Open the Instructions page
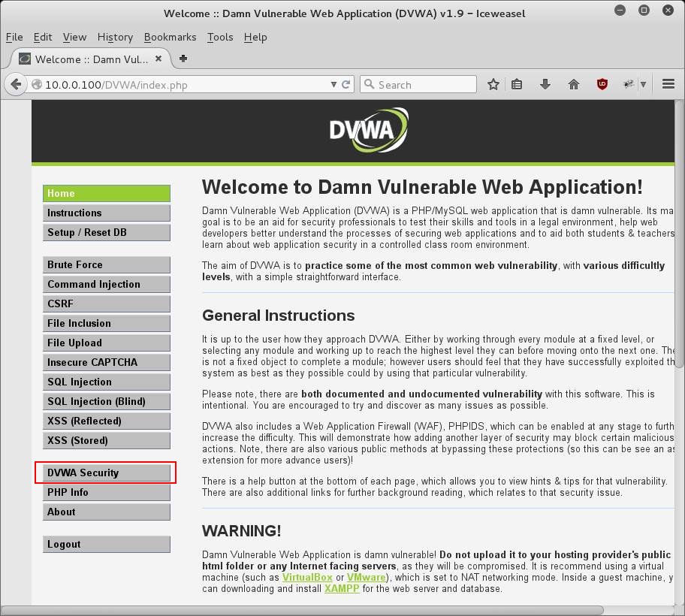 (x=107, y=213)
